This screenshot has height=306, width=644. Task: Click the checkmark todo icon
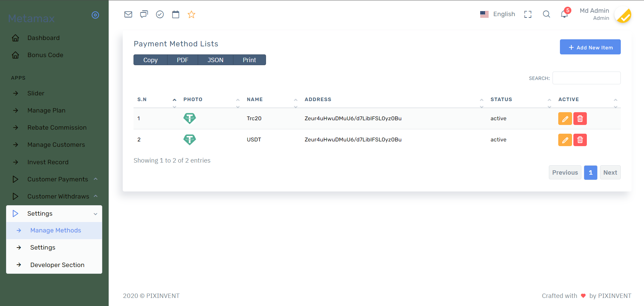(160, 14)
